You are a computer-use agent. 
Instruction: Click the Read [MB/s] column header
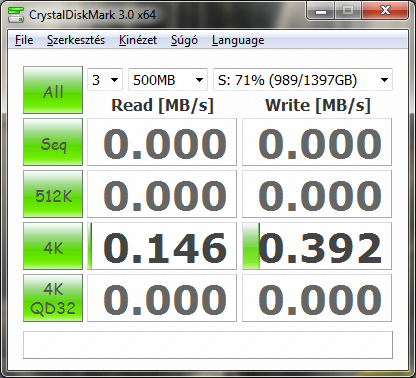point(162,106)
